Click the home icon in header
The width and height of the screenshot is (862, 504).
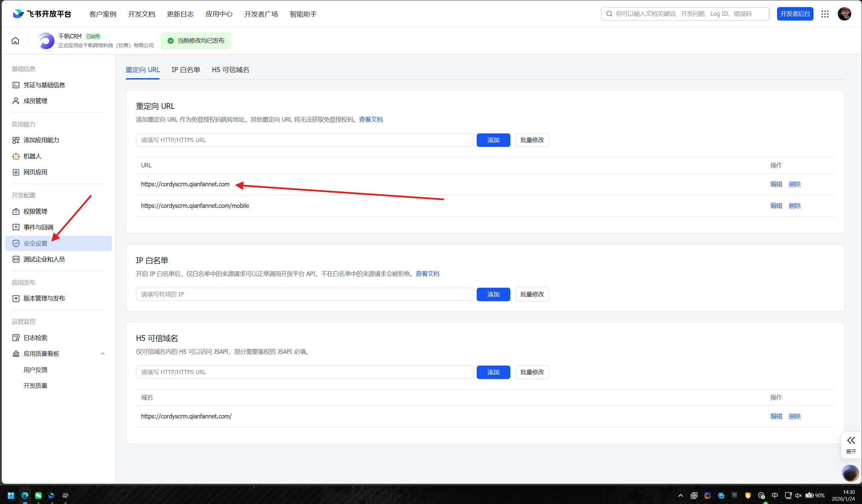click(x=16, y=41)
